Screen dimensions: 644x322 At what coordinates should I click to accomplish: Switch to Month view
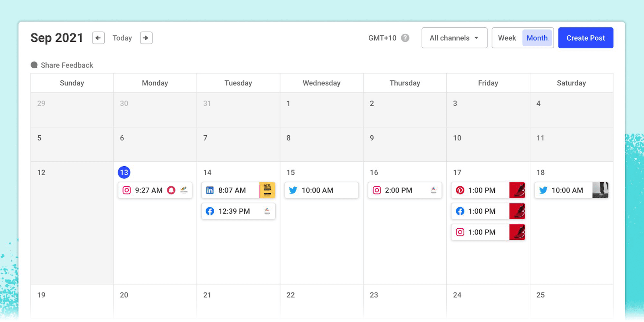coord(537,38)
